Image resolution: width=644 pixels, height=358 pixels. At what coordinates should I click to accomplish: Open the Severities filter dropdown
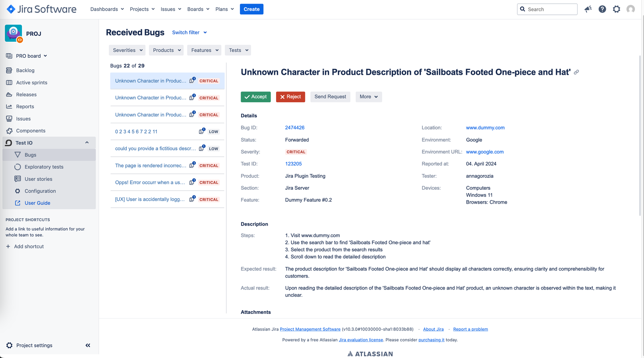127,50
